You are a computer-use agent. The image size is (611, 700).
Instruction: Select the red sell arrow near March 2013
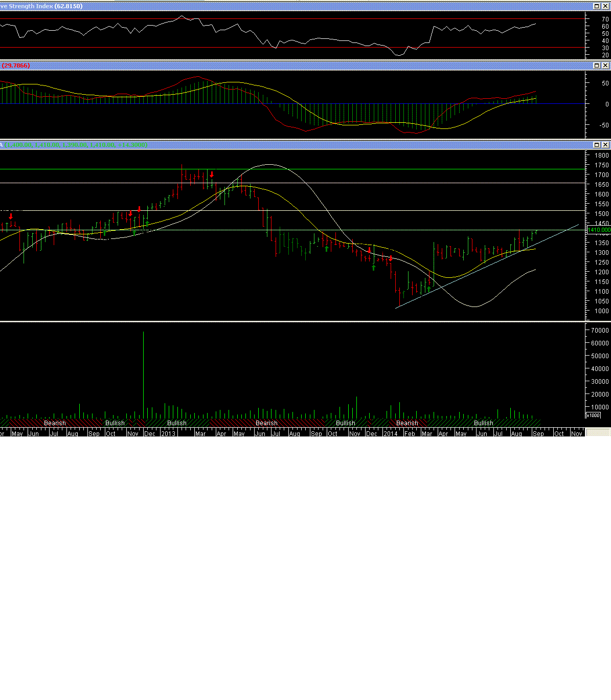(212, 174)
